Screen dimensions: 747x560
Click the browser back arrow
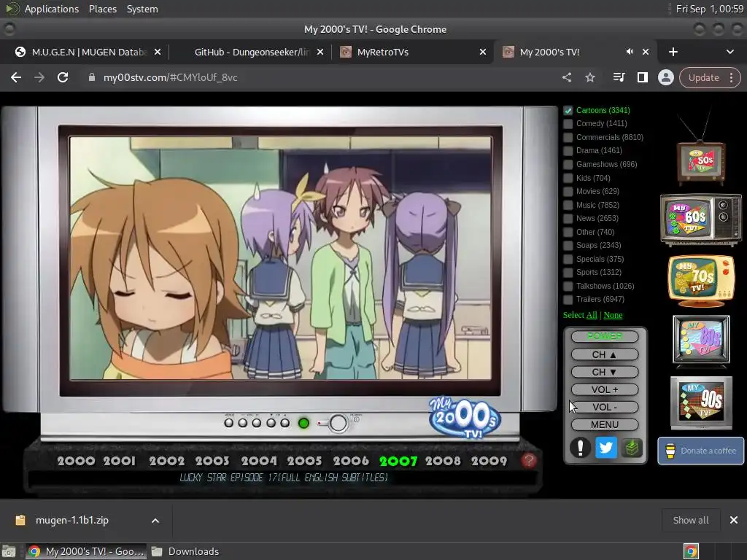(16, 77)
